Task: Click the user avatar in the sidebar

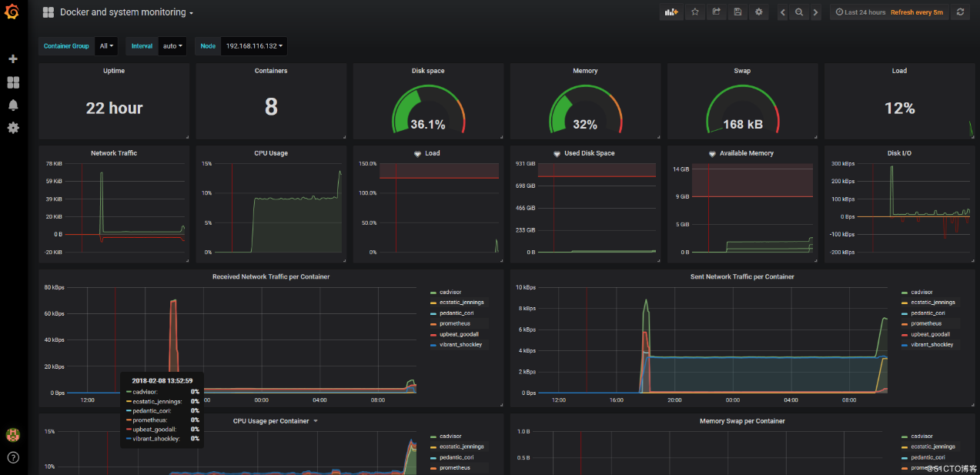Action: coord(13,435)
